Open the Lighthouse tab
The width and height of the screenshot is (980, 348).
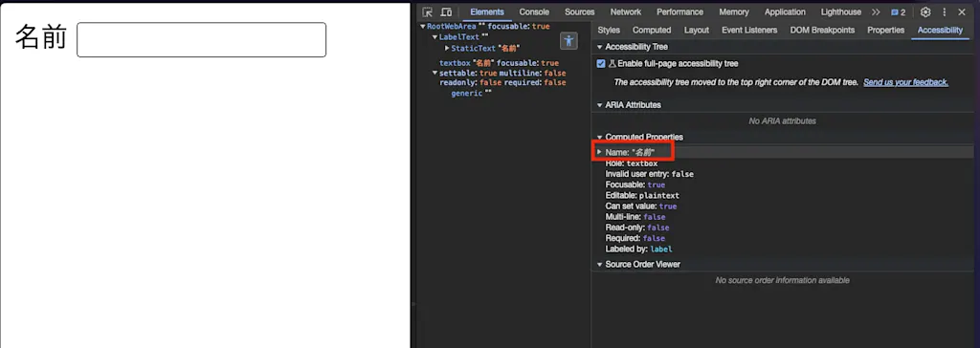(840, 11)
